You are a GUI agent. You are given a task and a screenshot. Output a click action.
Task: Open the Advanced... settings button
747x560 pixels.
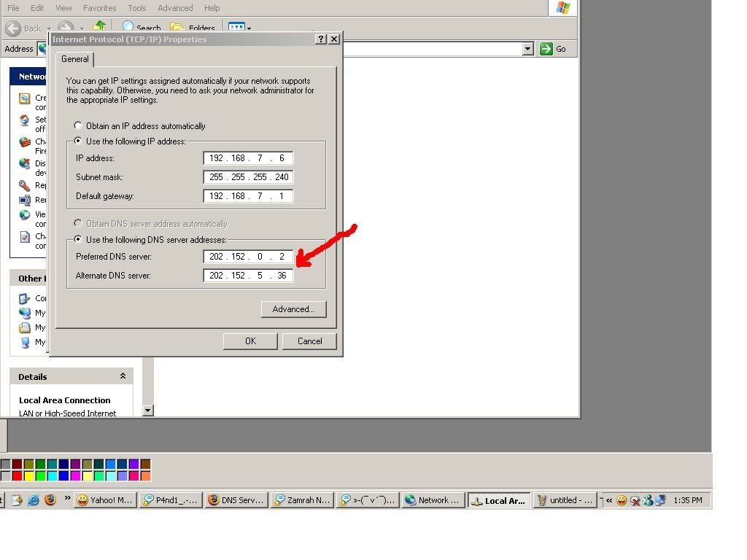click(x=293, y=309)
